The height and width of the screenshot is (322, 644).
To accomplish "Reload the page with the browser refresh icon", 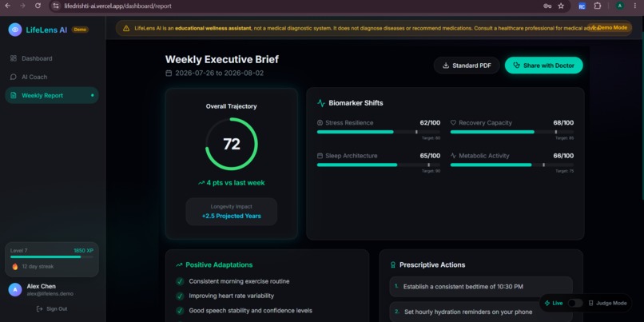I will pos(38,6).
